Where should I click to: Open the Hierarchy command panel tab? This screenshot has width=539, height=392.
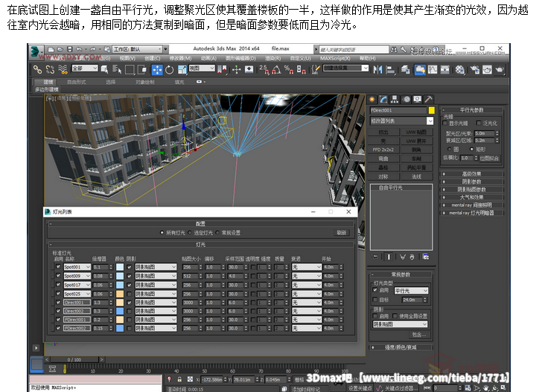[395, 100]
